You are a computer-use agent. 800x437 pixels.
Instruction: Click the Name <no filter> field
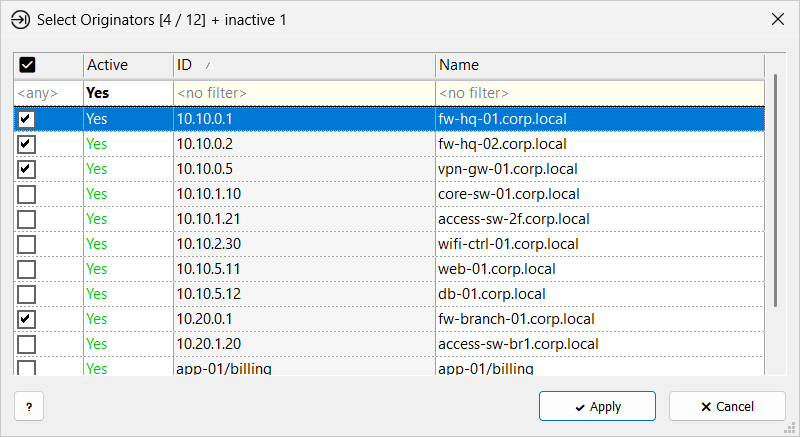point(600,93)
